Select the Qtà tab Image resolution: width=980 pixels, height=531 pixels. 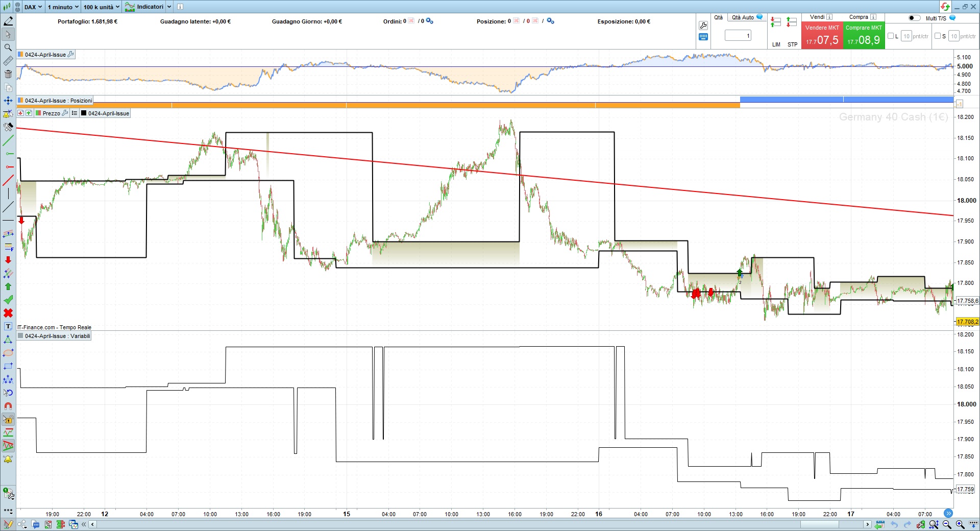click(x=718, y=17)
